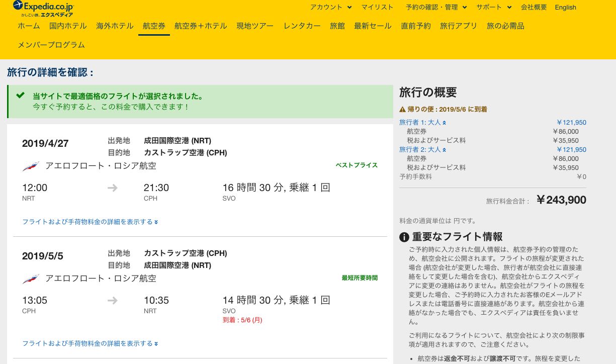Viewport: 616px width, 364px height.
Task: Click the Aeroflot logo on the 2019/4/27 flight
Action: point(31,166)
